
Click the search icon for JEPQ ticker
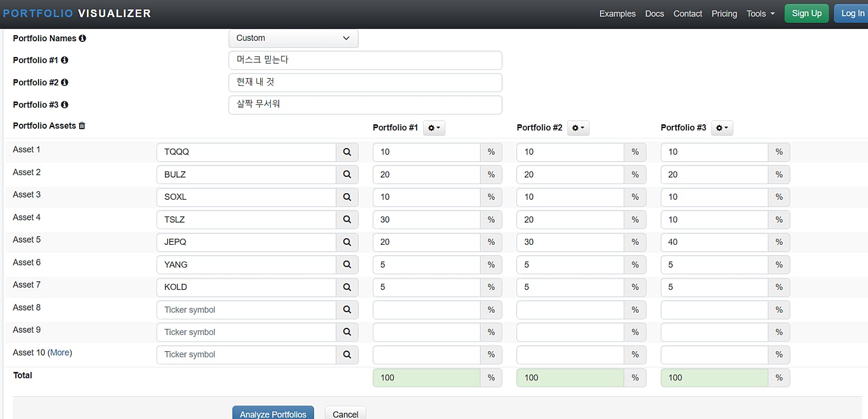pyautogui.click(x=347, y=242)
